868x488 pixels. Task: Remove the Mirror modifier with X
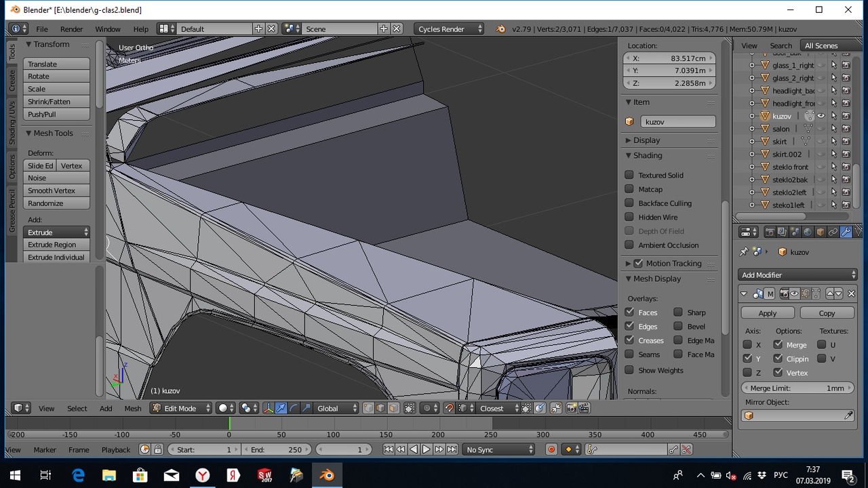pyautogui.click(x=851, y=293)
